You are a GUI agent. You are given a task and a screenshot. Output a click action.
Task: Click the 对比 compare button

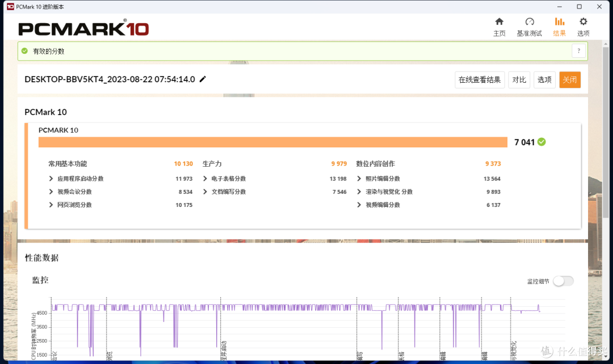pyautogui.click(x=519, y=80)
